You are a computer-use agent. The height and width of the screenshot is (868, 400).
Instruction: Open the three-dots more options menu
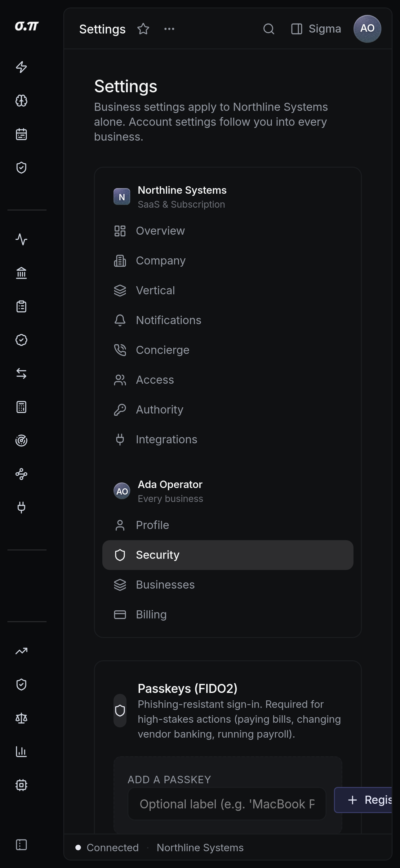pos(169,29)
